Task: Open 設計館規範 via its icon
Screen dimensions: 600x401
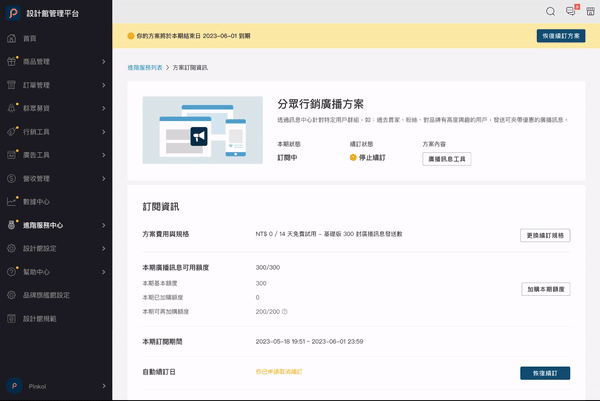Action: pos(11,318)
